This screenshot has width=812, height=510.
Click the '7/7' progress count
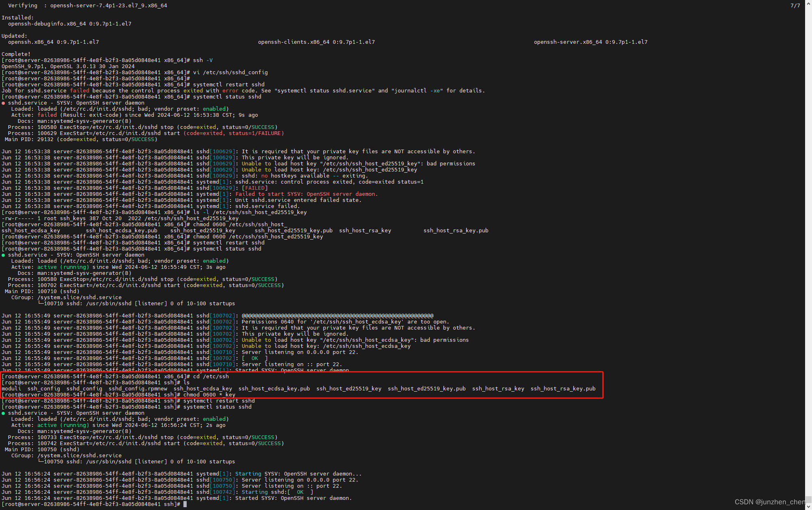click(795, 5)
